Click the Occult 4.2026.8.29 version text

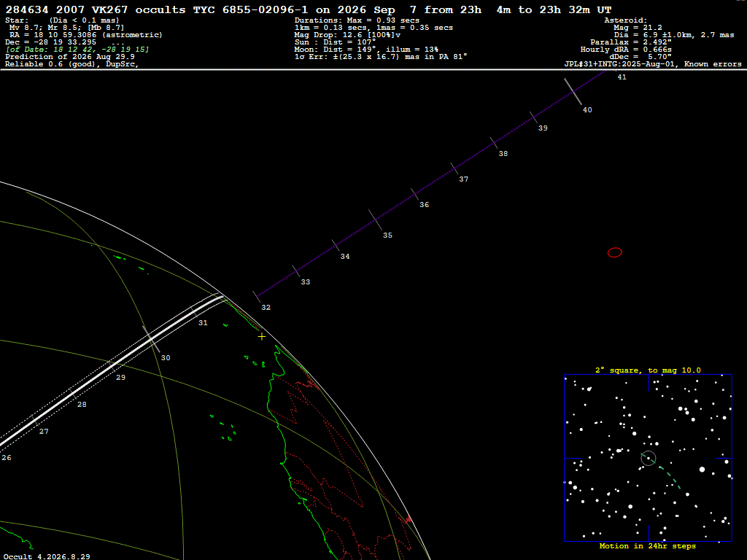tap(47, 556)
